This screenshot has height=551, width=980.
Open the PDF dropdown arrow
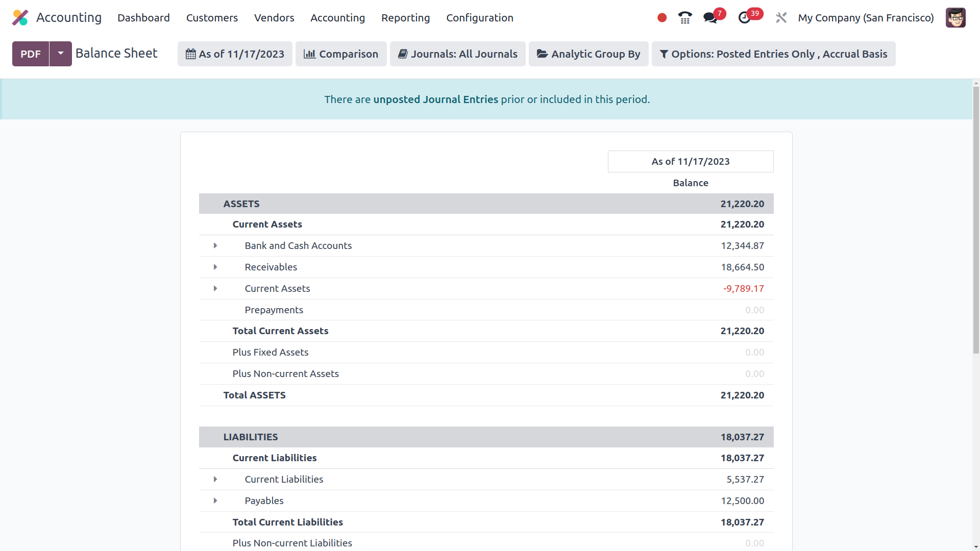point(60,53)
